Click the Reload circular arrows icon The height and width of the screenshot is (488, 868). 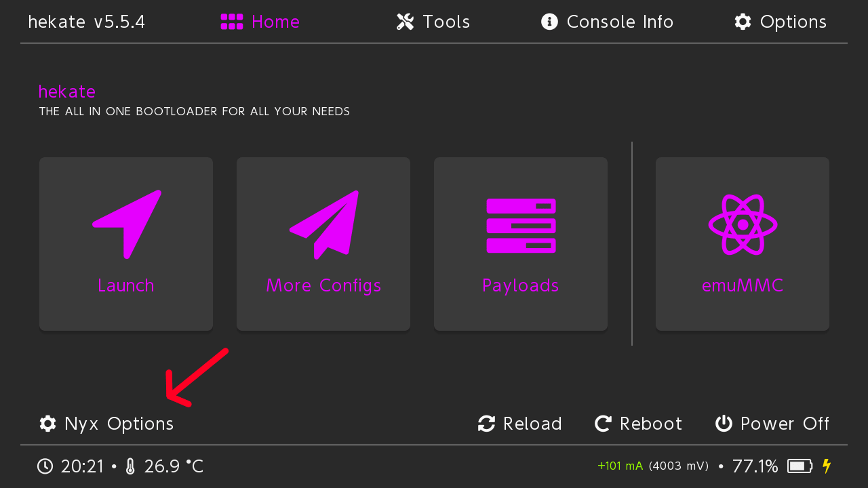click(x=486, y=424)
